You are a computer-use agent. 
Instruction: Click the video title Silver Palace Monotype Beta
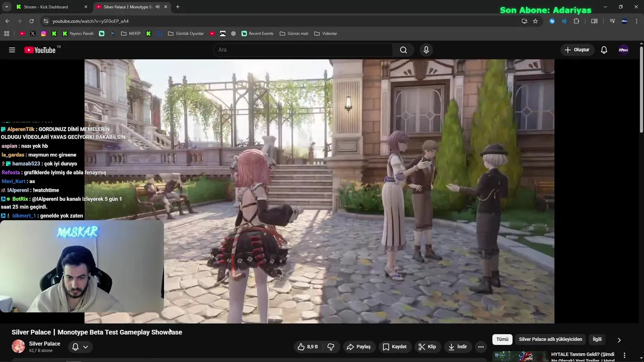(x=97, y=332)
